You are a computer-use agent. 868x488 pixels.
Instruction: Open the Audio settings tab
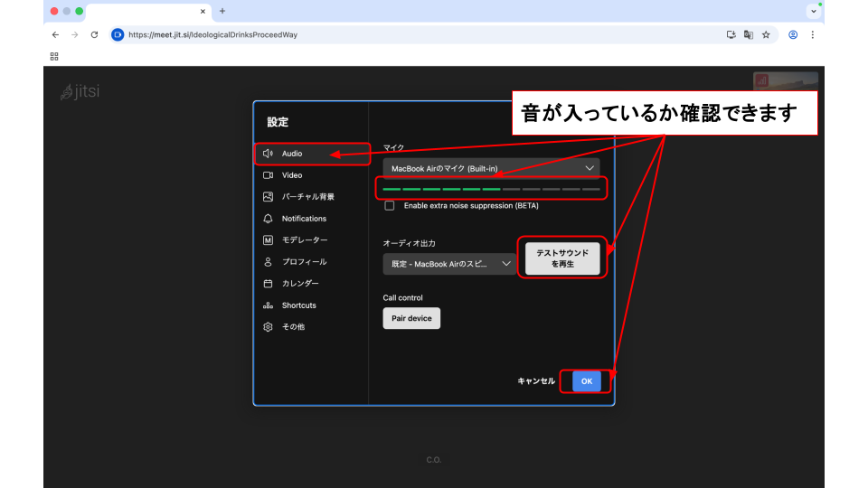[292, 154]
